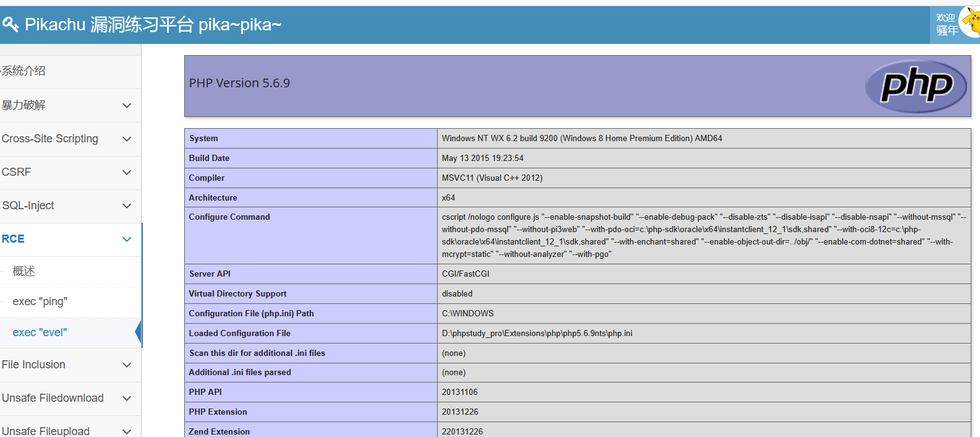This screenshot has height=437, width=980.
Task: Open the Unsafe Filedownload menu item
Action: pos(70,398)
